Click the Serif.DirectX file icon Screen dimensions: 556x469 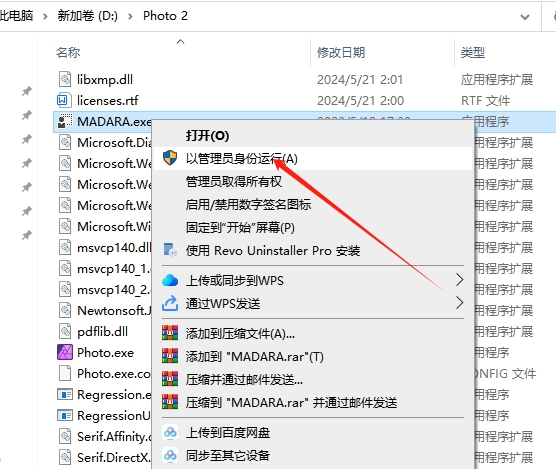[x=65, y=457]
